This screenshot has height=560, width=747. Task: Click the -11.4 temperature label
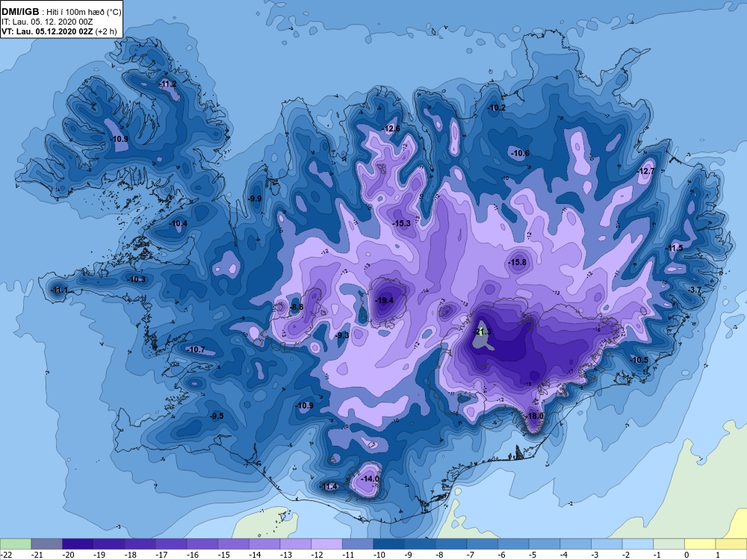[x=329, y=486]
